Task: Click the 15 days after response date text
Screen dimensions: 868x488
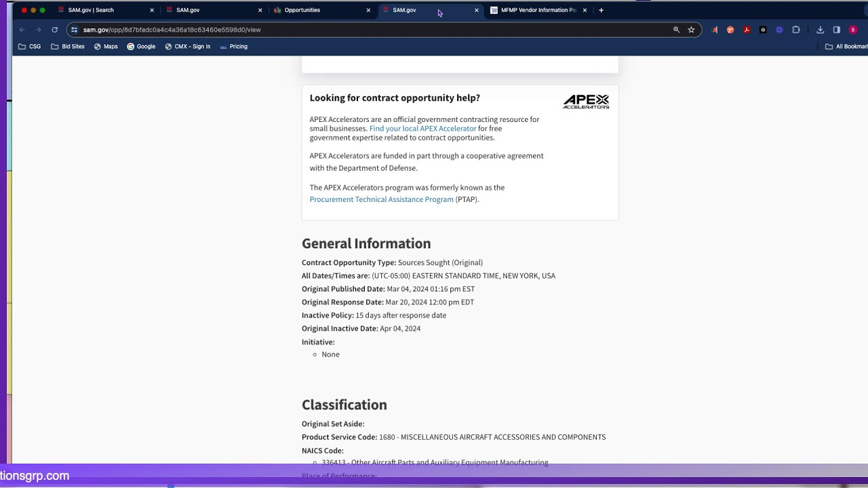Action: click(401, 315)
